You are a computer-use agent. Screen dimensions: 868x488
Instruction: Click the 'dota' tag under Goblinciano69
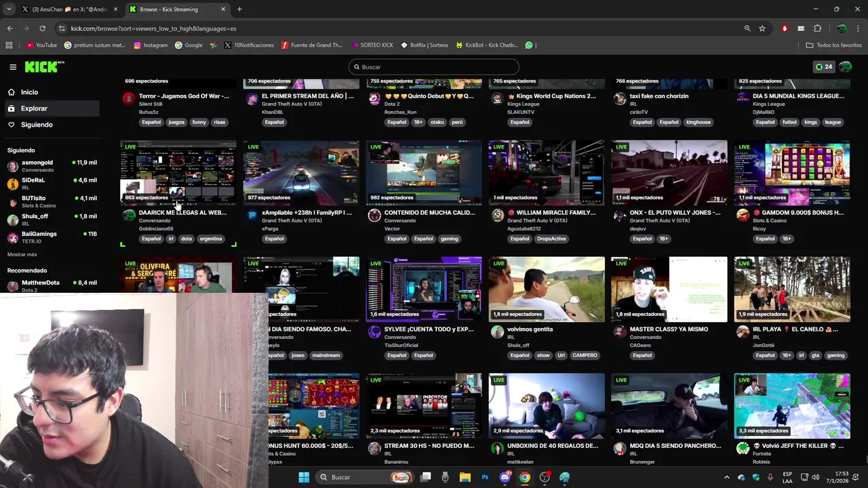[186, 239]
